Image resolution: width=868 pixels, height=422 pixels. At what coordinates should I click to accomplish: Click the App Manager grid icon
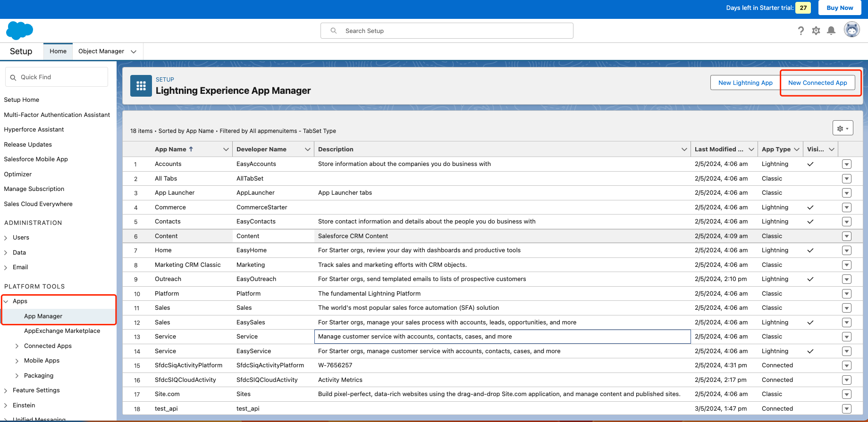click(x=141, y=86)
